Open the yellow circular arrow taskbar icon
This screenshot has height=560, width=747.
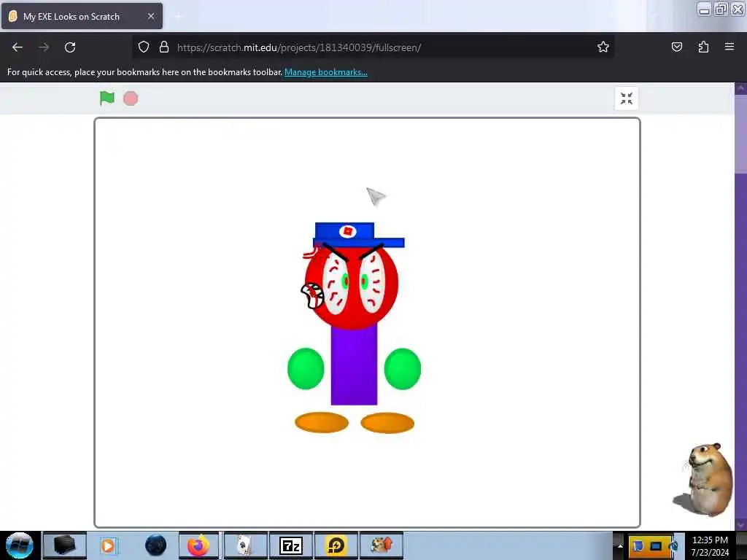click(x=336, y=545)
